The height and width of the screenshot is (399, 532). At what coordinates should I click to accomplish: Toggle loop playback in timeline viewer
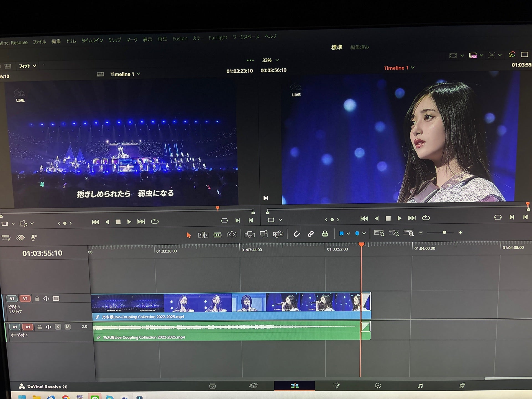pos(426,218)
